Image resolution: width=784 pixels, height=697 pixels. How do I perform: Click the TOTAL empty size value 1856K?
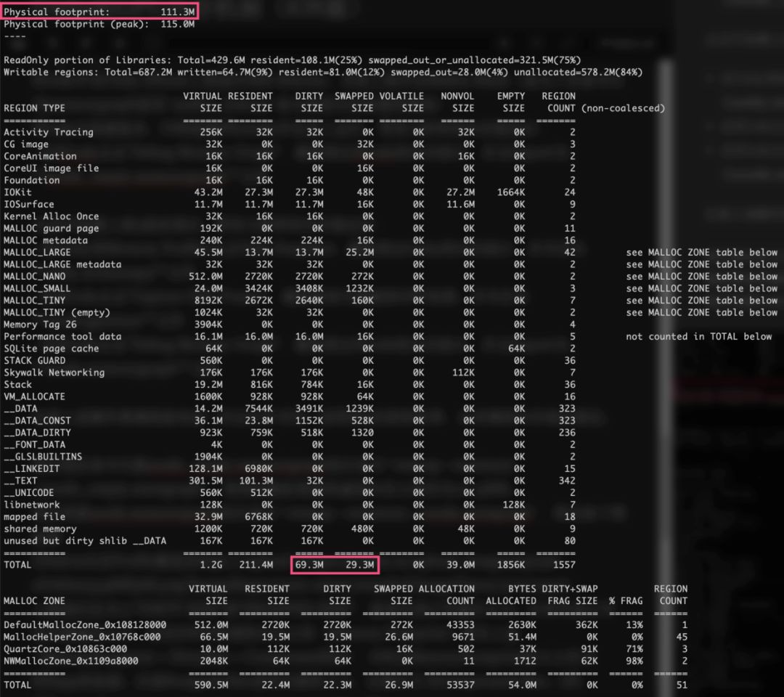tap(511, 565)
